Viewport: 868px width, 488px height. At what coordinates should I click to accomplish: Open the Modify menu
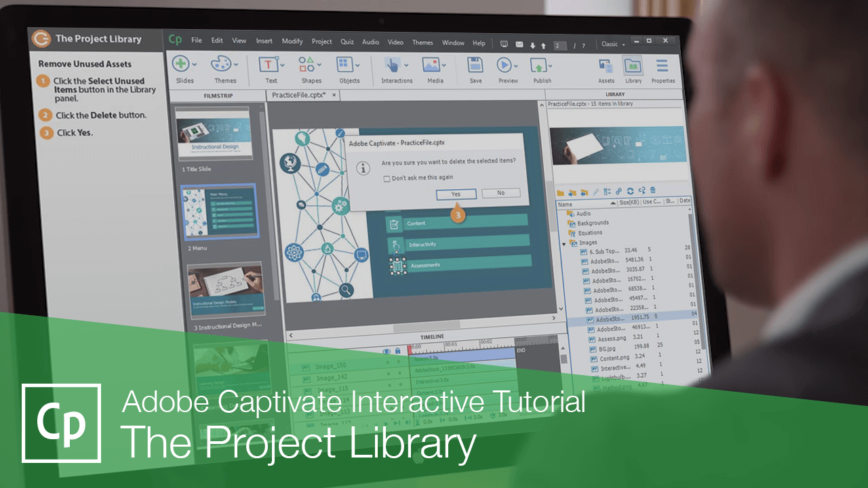[292, 41]
